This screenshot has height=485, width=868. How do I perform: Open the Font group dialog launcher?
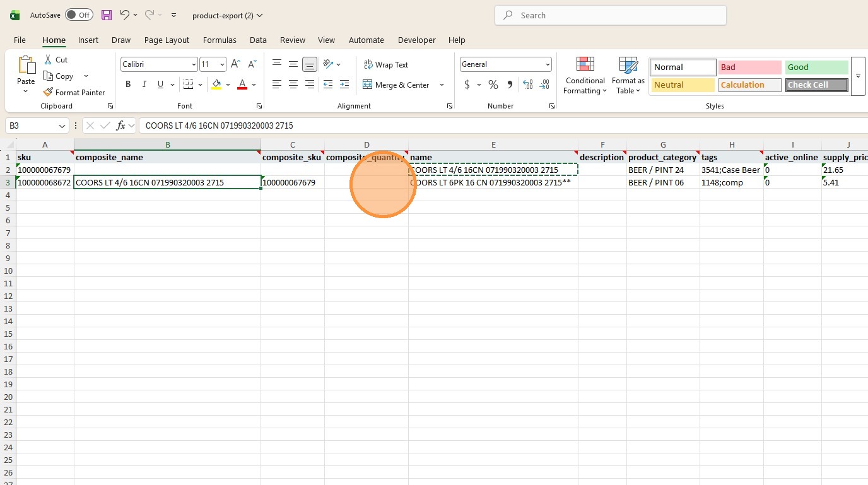coord(259,106)
